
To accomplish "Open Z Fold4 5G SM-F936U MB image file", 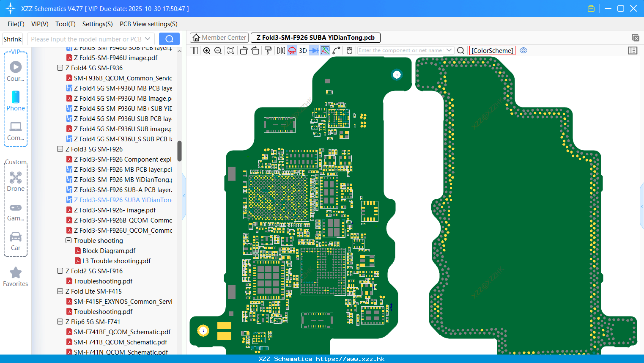I will (x=119, y=98).
